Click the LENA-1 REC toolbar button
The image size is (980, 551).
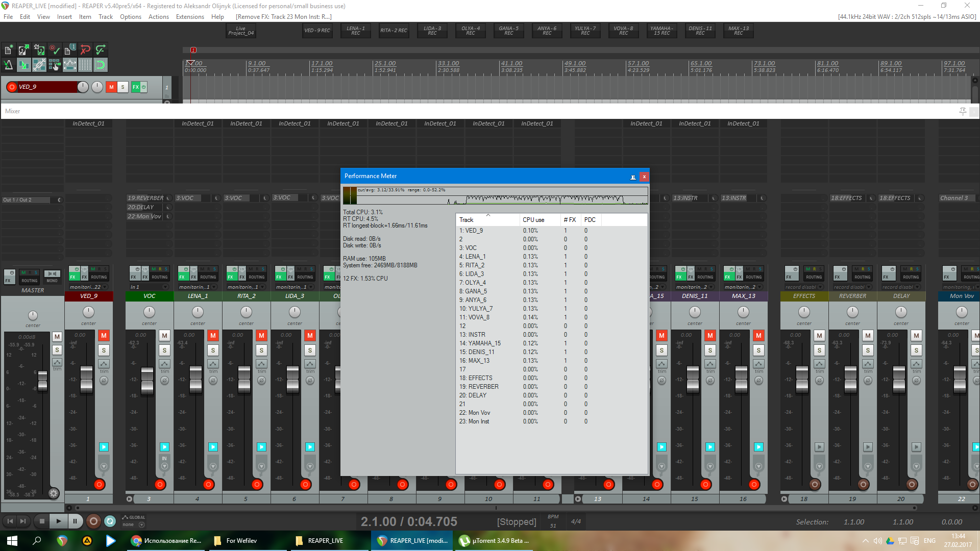(355, 31)
